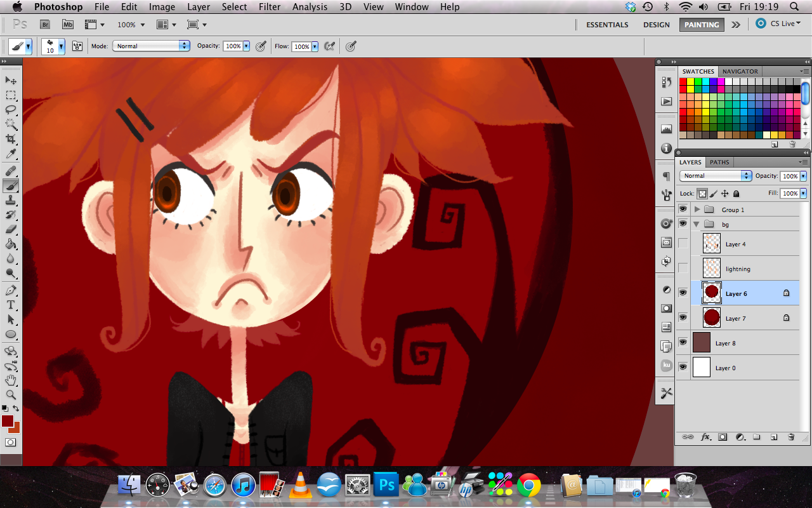Hide Layer 7 with its eye icon
Viewport: 812px width, 508px height.
(683, 317)
